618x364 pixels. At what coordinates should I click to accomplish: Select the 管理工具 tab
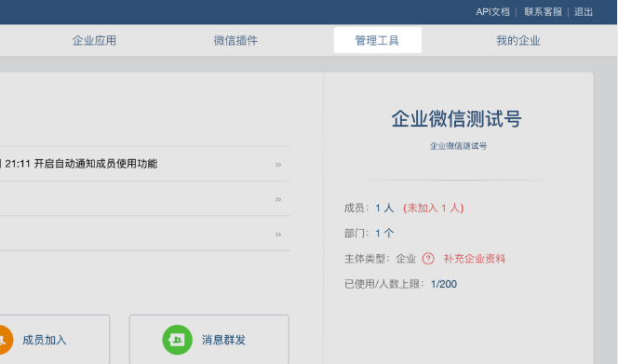(x=378, y=40)
